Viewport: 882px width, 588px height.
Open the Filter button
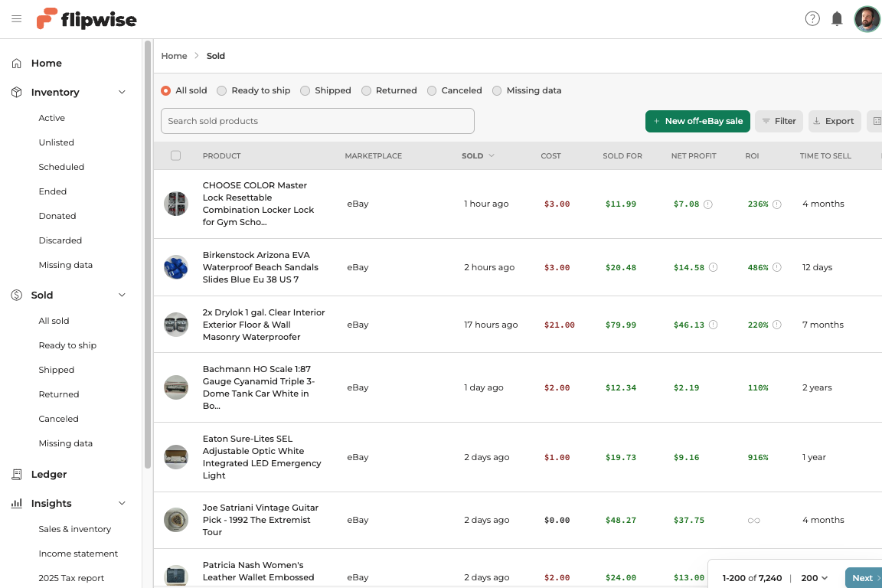(x=779, y=121)
